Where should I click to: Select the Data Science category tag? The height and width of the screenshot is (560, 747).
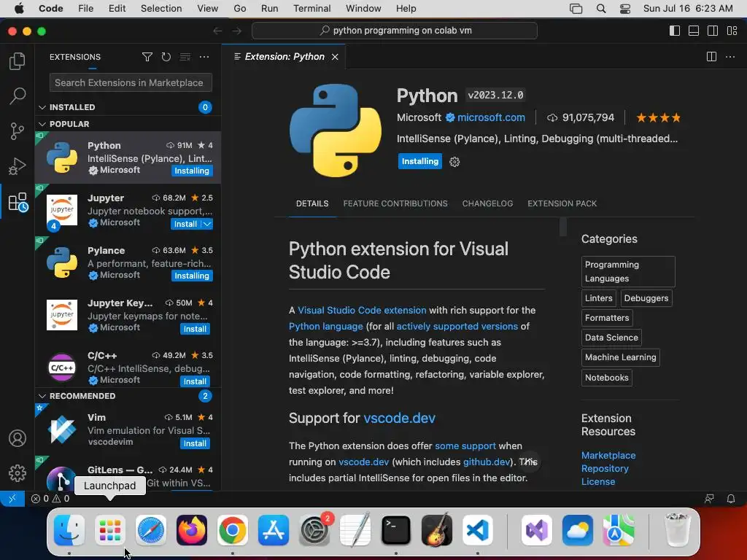coord(611,338)
